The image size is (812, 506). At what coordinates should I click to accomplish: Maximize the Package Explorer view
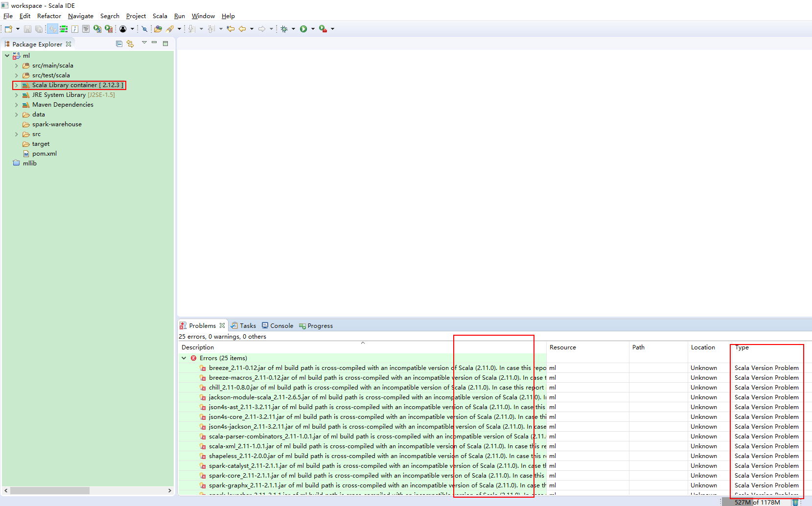tap(165, 44)
